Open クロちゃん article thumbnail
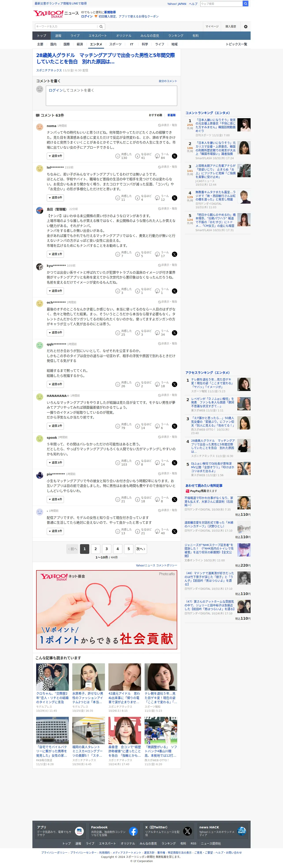 [x=52, y=677]
